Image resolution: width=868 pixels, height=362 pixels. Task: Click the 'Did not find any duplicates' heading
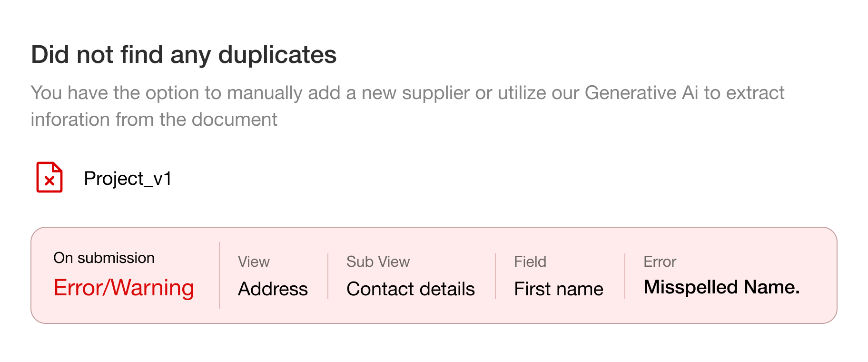(x=184, y=54)
